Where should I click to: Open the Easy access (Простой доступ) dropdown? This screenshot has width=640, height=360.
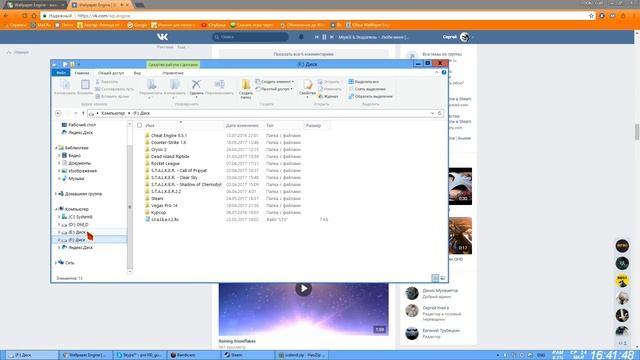(274, 89)
